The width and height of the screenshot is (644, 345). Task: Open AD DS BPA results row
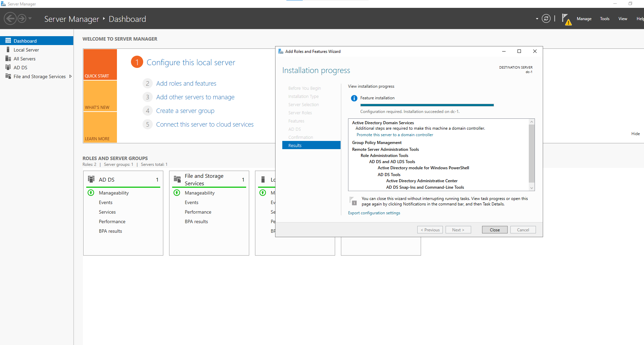(110, 231)
